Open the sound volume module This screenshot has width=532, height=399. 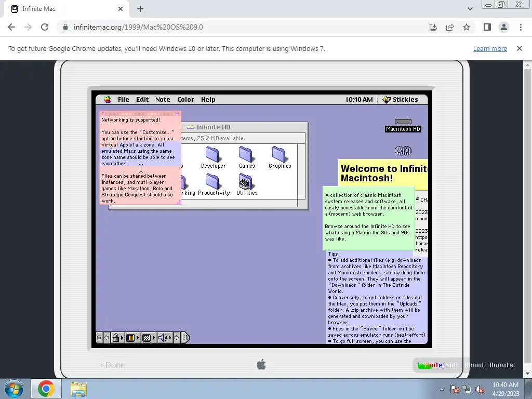click(x=163, y=338)
